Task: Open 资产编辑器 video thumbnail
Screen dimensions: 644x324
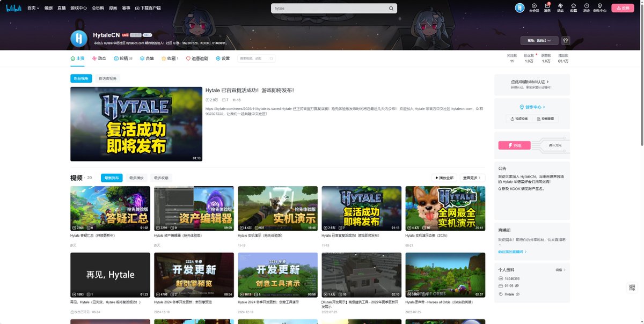Action: pyautogui.click(x=194, y=209)
